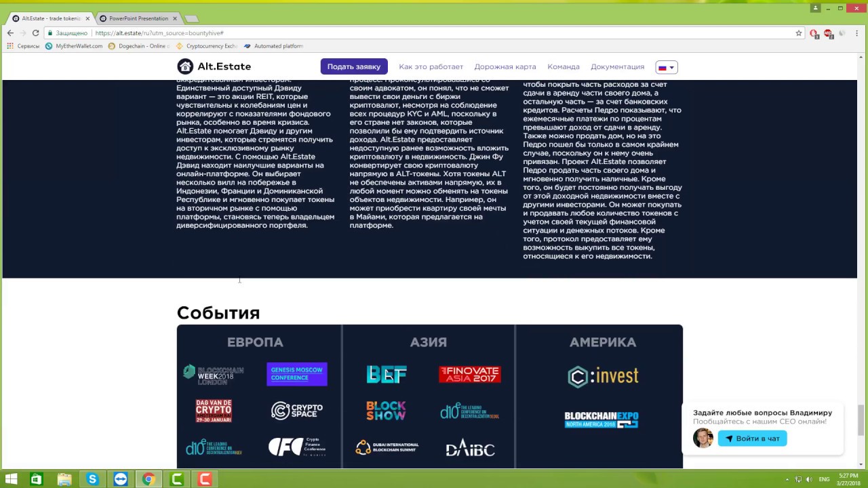Click Chrome icon in the taskbar
This screenshot has height=488, width=868.
tap(148, 479)
